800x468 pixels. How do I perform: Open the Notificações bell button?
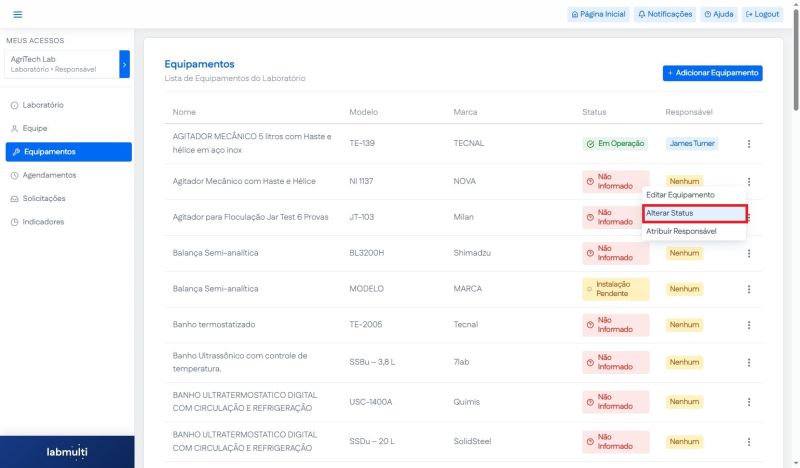pos(665,14)
